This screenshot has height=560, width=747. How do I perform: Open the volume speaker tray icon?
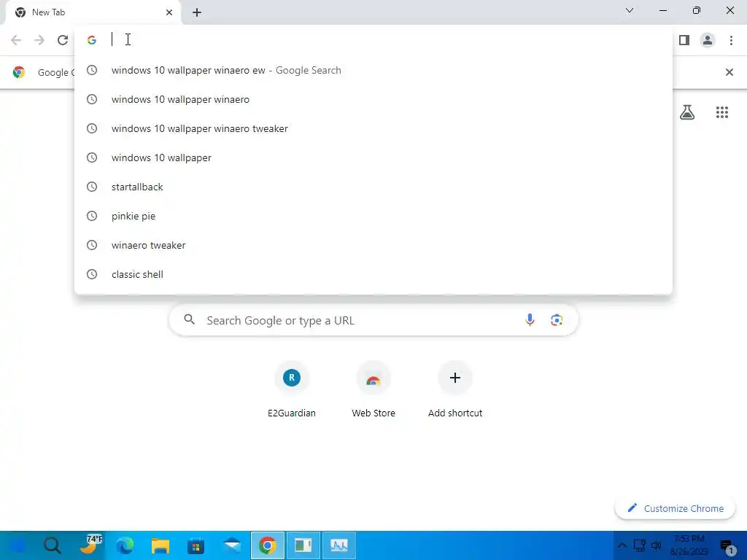coord(657,545)
